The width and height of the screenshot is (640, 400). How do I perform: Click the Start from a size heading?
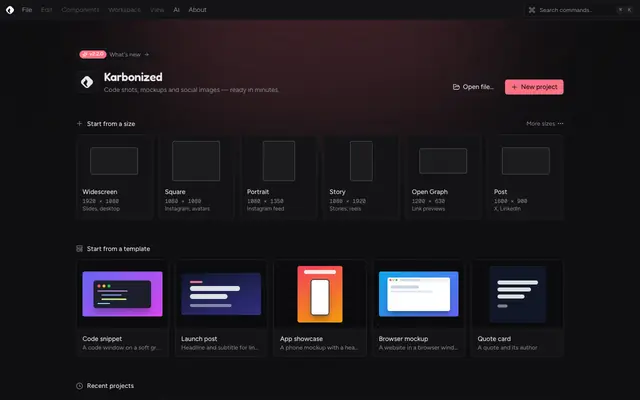pos(111,124)
